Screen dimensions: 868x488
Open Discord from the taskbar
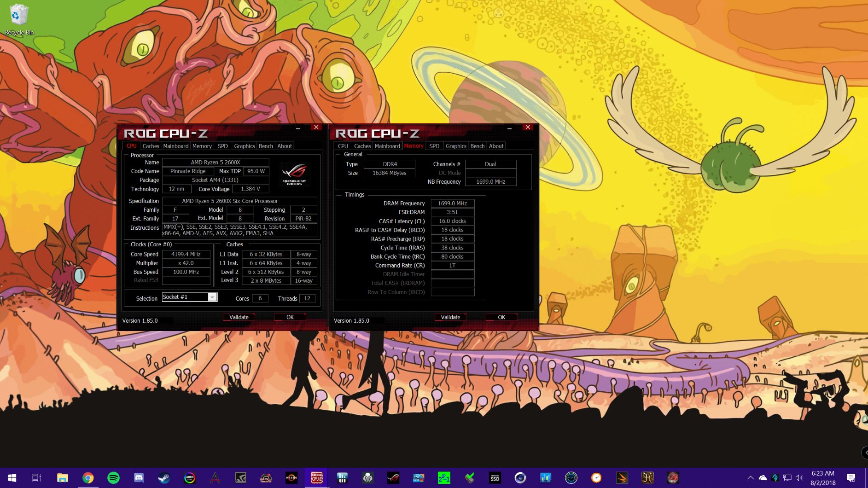point(139,478)
